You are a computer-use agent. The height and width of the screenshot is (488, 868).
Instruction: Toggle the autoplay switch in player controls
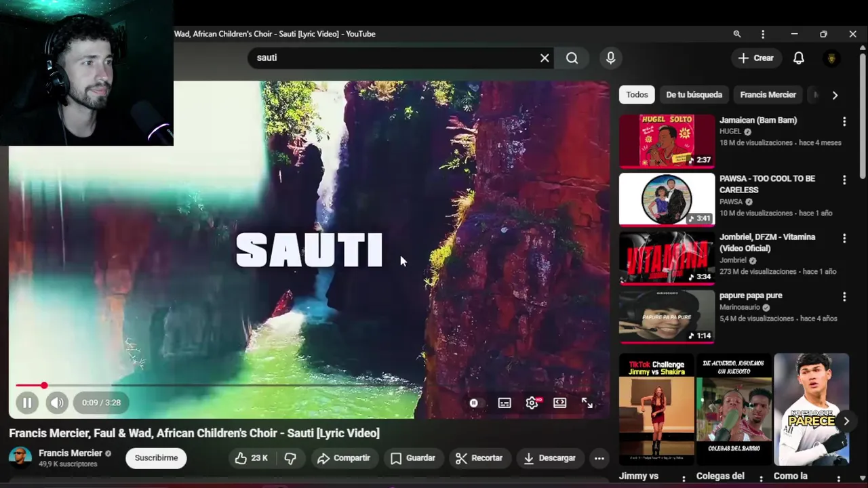pos(473,403)
